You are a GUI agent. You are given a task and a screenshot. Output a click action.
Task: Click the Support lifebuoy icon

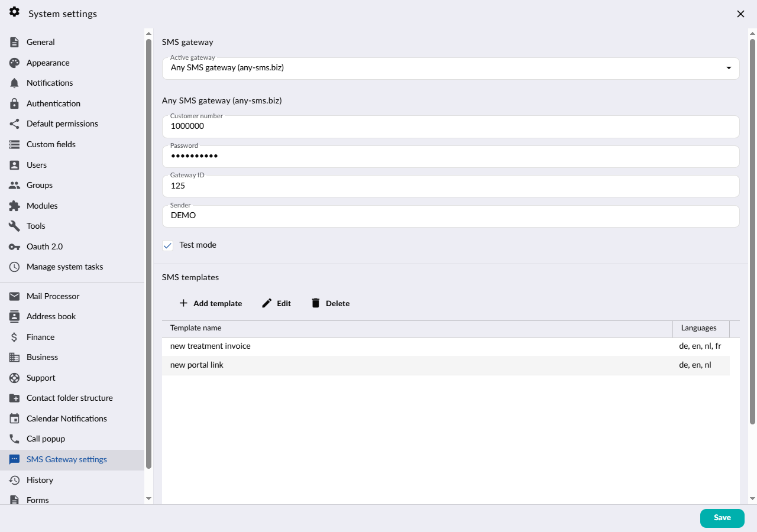click(14, 378)
